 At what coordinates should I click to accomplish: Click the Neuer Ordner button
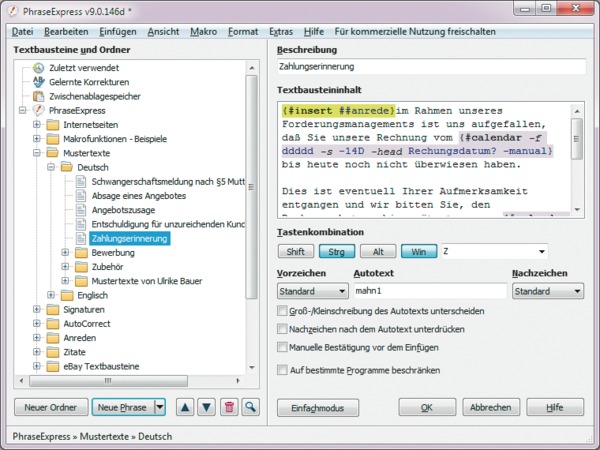click(x=51, y=407)
